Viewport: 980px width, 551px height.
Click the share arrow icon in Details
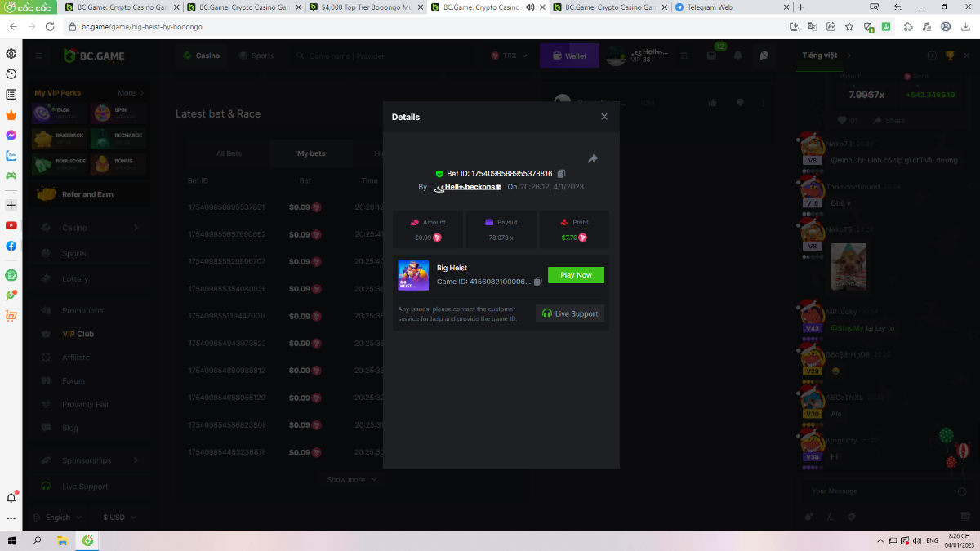coord(593,158)
